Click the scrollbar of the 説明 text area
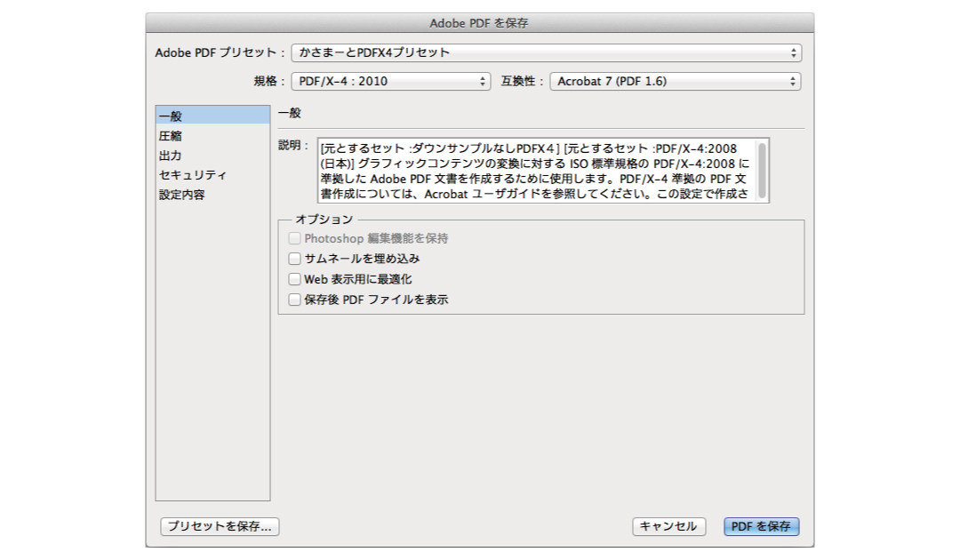 point(762,172)
